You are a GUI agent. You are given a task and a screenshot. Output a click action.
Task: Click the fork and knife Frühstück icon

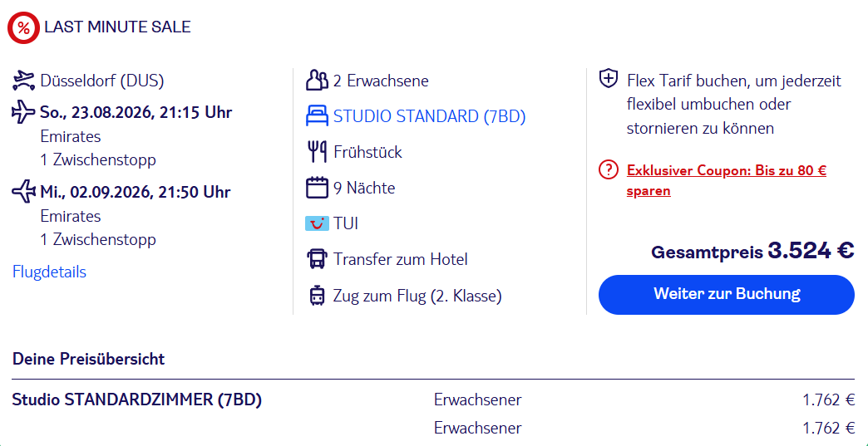coord(318,152)
